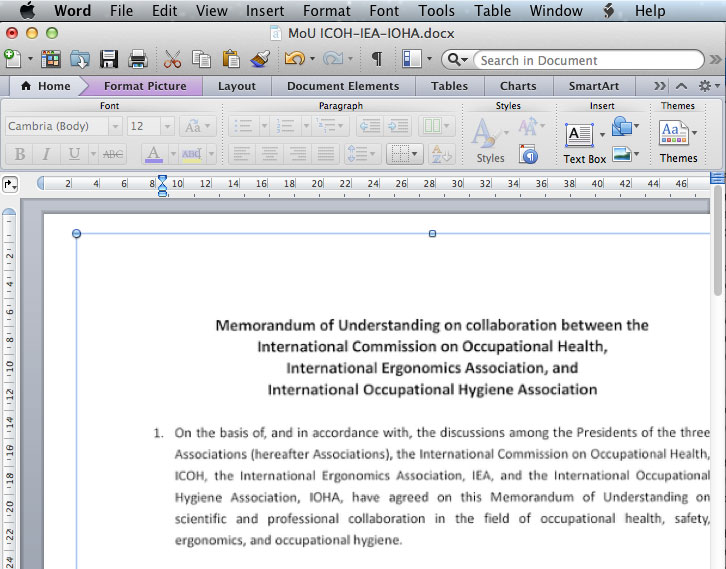Toggle the sidebar pane icon
Image resolution: width=726 pixels, height=569 pixels.
click(411, 59)
